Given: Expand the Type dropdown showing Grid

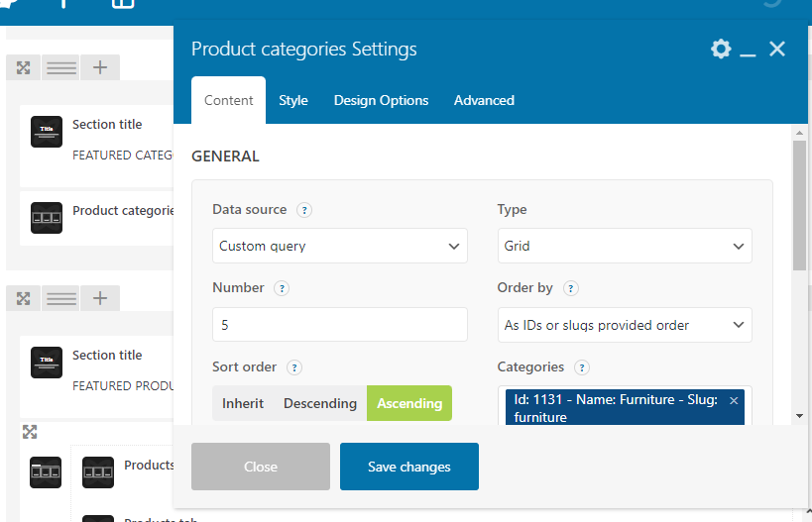Looking at the screenshot, I should tap(625, 247).
